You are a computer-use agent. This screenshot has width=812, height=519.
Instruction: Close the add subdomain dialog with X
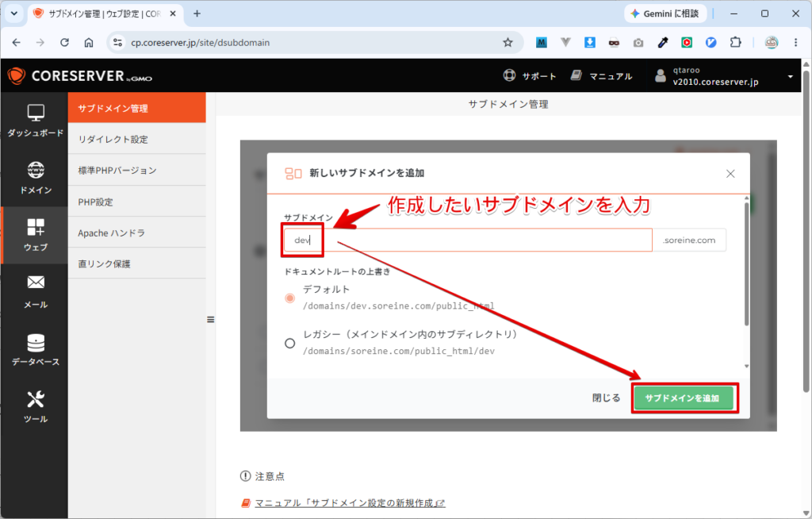pyautogui.click(x=730, y=174)
